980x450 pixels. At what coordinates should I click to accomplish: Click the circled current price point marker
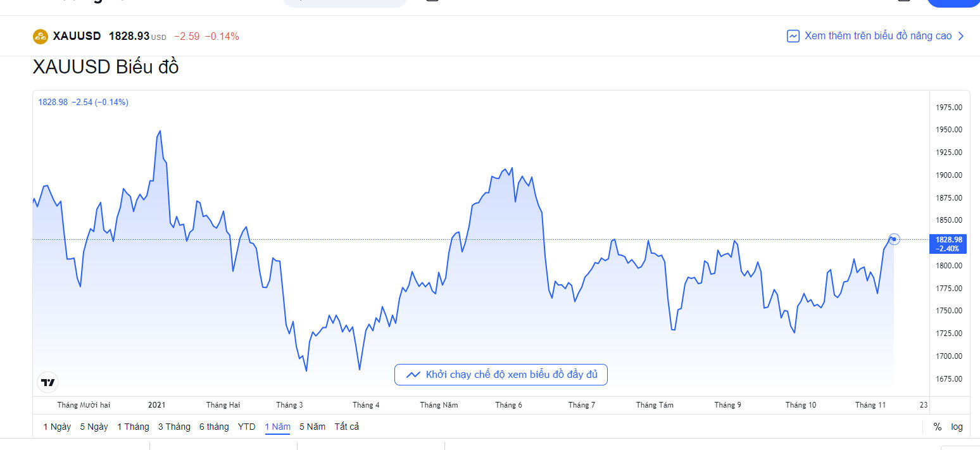[894, 239]
